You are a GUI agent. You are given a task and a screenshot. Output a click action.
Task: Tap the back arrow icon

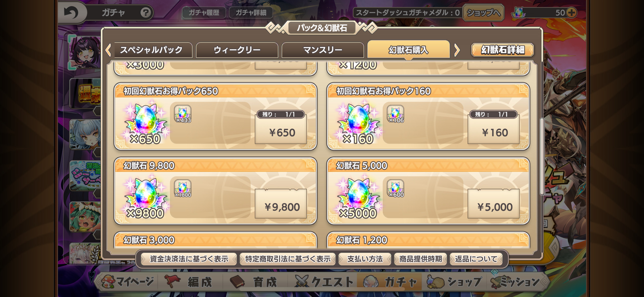71,12
